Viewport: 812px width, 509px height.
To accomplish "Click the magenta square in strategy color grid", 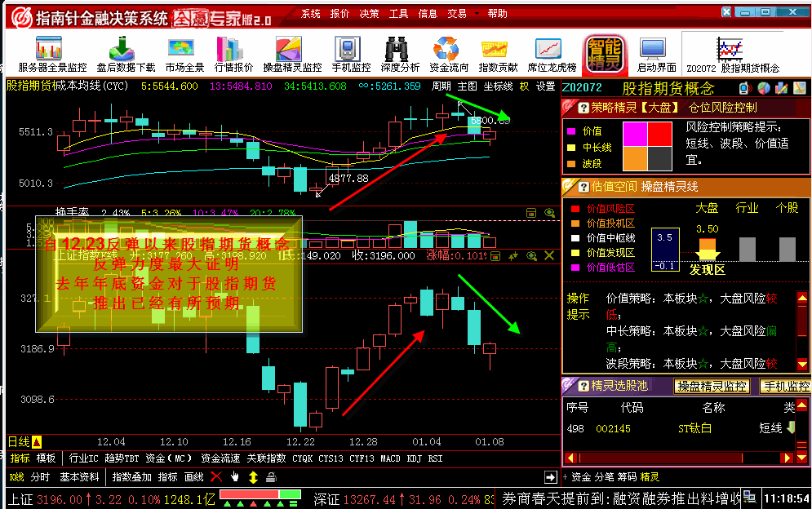I will [x=635, y=134].
